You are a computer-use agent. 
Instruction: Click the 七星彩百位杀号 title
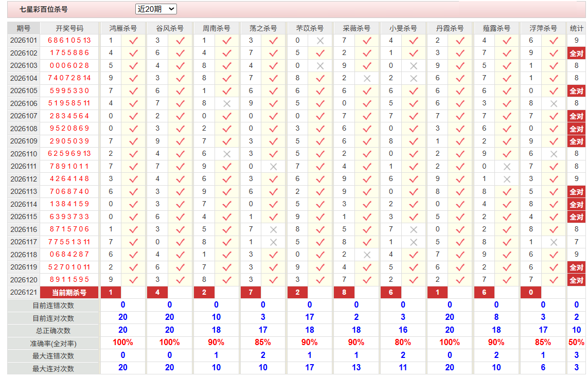44,9
